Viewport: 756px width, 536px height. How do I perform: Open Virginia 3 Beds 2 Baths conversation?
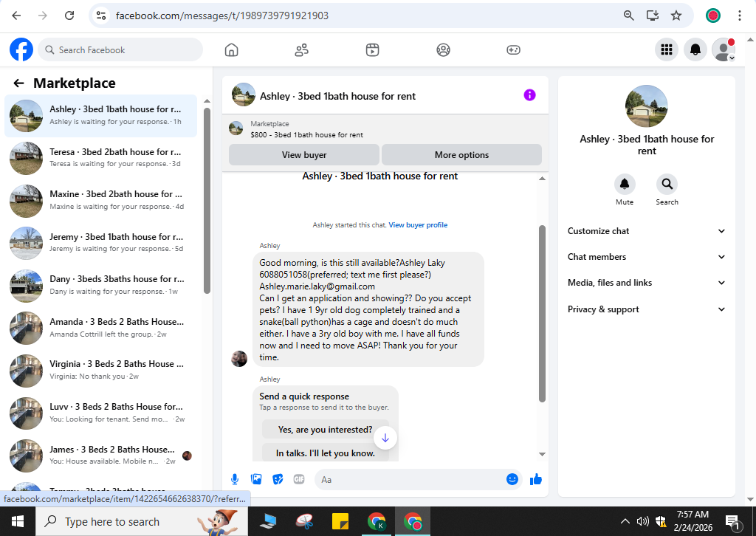coord(100,370)
